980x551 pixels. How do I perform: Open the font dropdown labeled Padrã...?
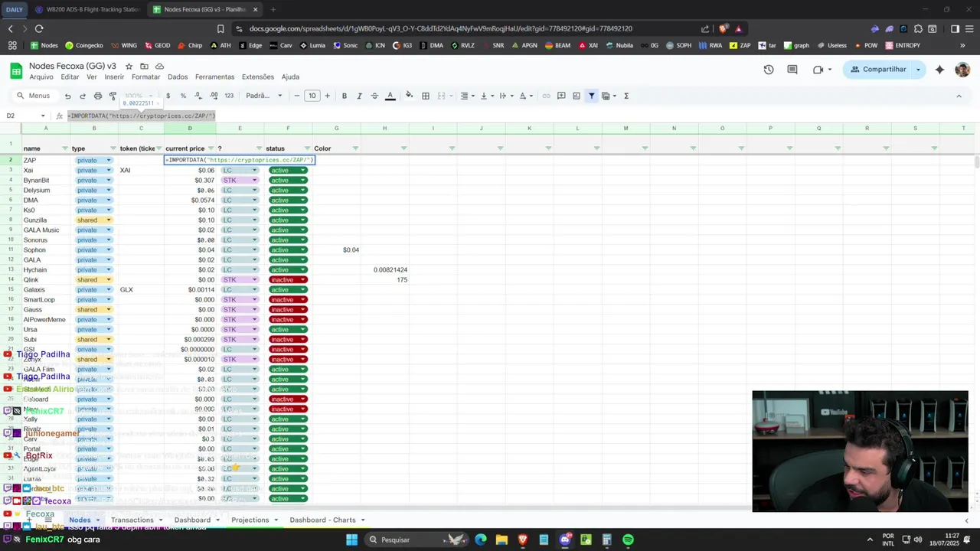click(x=263, y=96)
